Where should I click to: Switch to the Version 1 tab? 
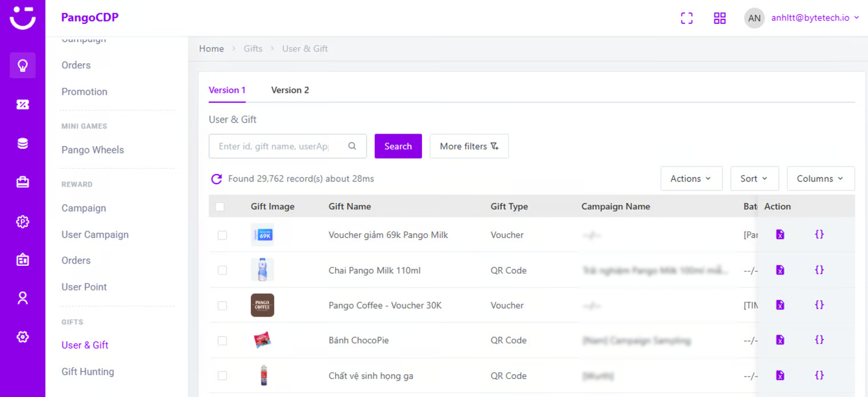(227, 90)
